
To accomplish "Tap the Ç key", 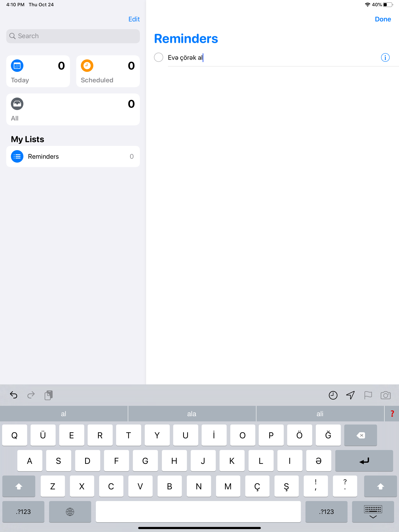I will coord(257,486).
